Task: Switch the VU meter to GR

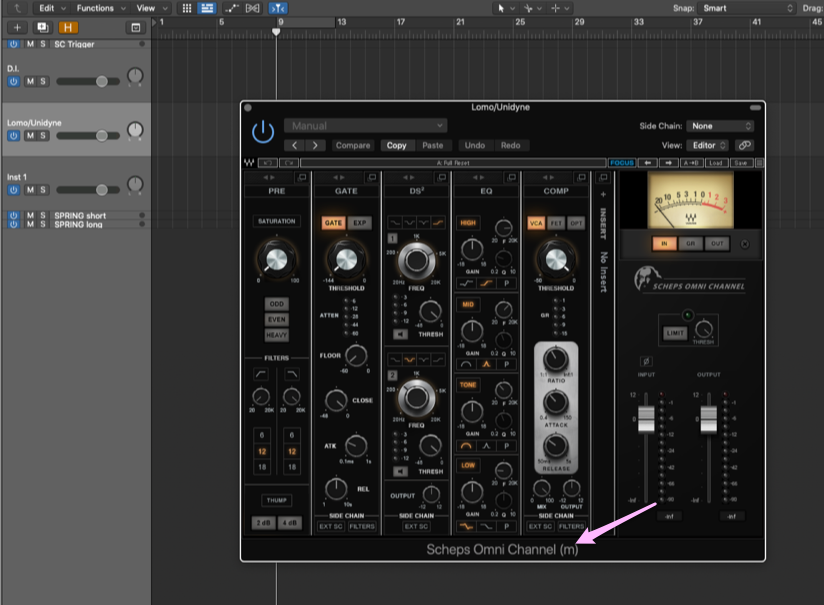Action: point(691,244)
